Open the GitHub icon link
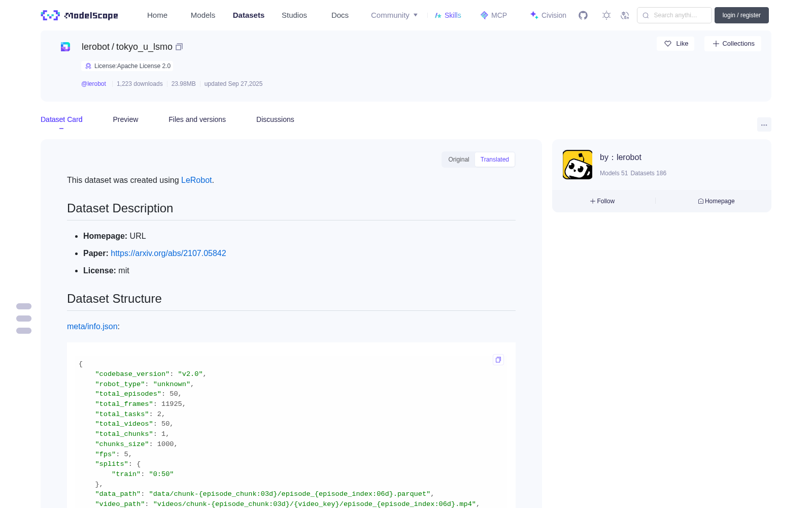 (x=583, y=15)
